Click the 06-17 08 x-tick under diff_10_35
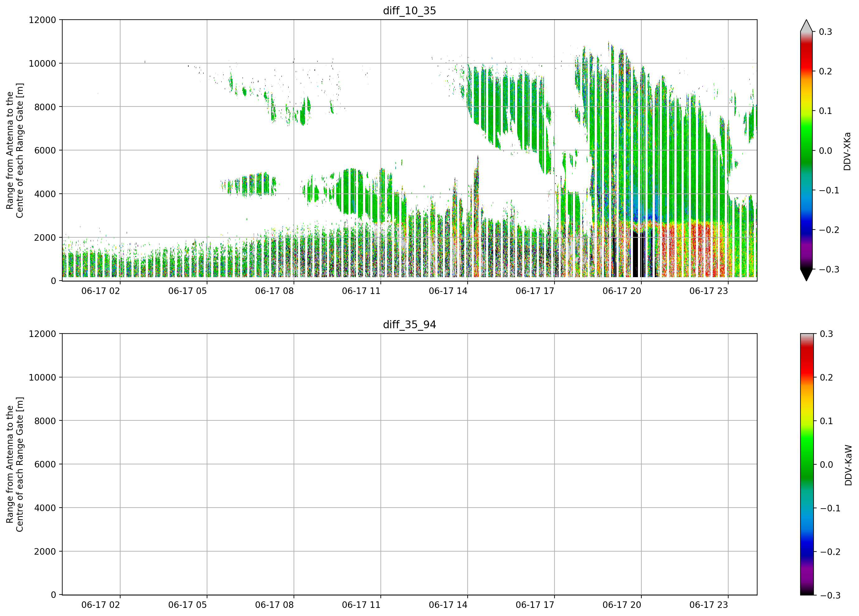Viewport: 859px width, 616px height. tap(274, 291)
